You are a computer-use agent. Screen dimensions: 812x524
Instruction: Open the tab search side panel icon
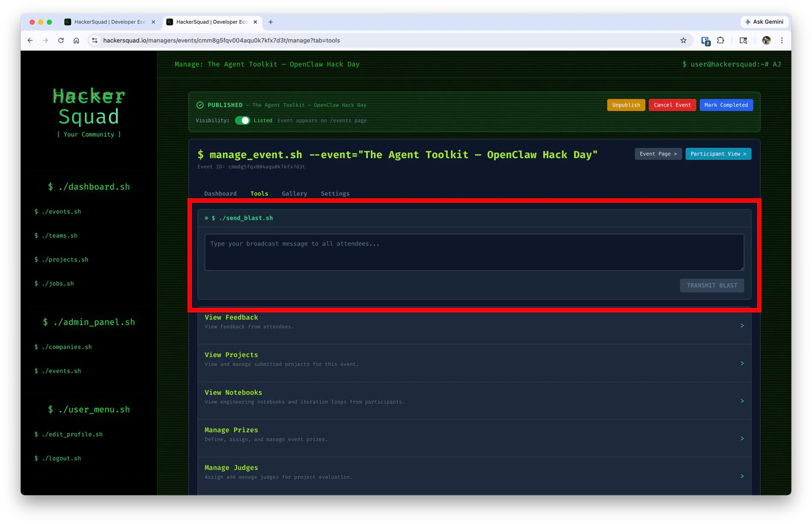point(743,40)
